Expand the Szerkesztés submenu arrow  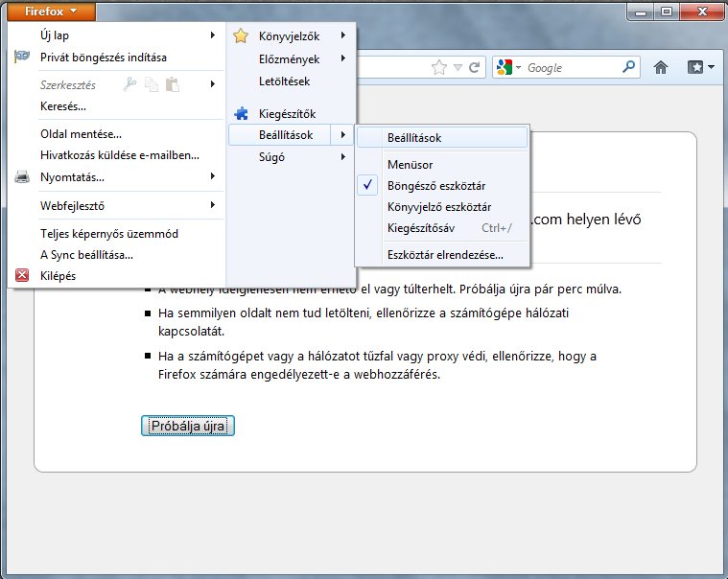point(213,84)
